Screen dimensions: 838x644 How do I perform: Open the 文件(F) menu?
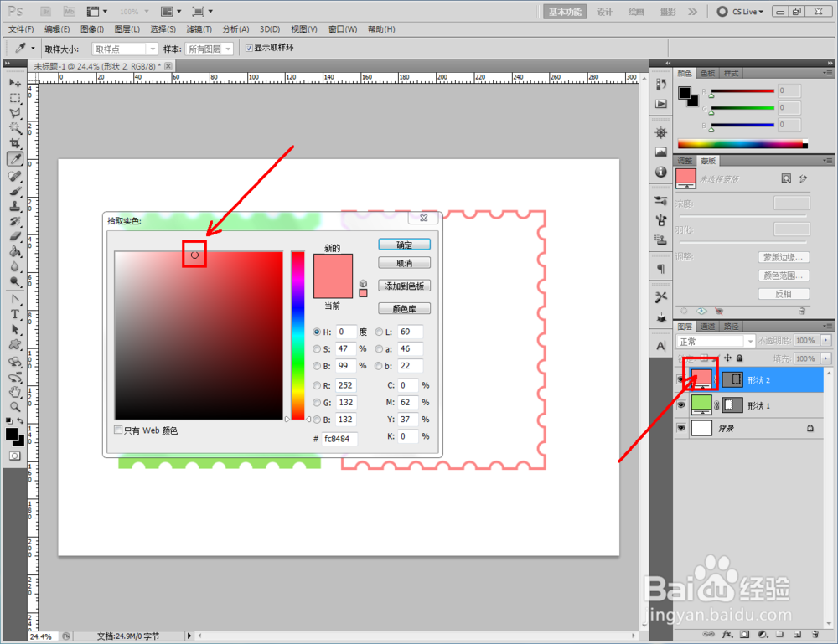[22, 29]
